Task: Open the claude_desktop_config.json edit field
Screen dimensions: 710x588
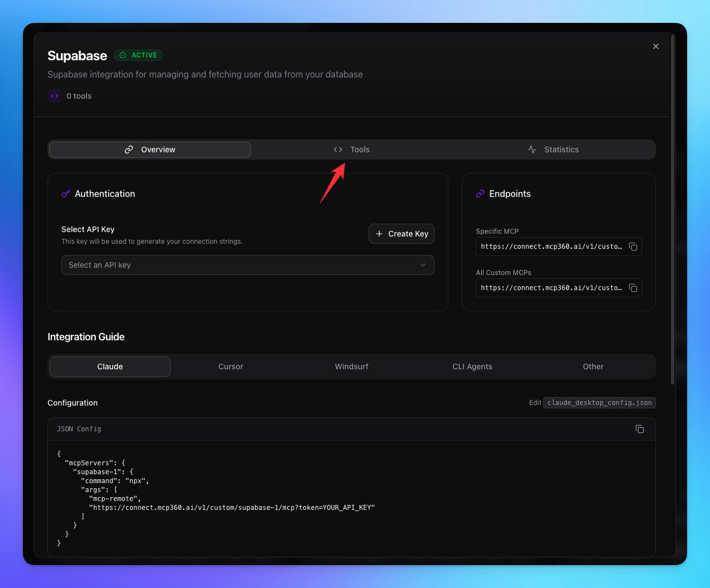Action: (599, 402)
